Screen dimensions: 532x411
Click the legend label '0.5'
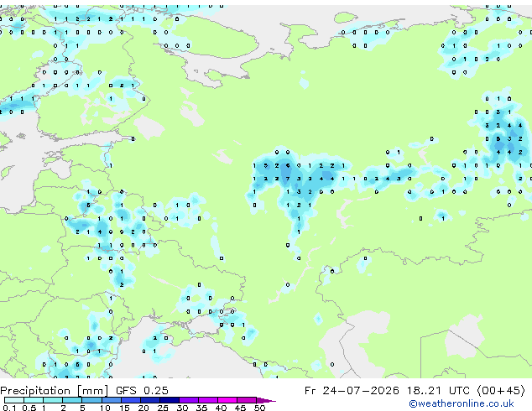pyautogui.click(x=29, y=408)
